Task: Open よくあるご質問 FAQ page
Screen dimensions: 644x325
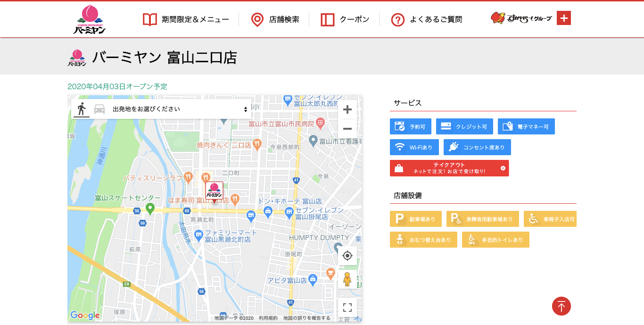Action: coord(427,19)
